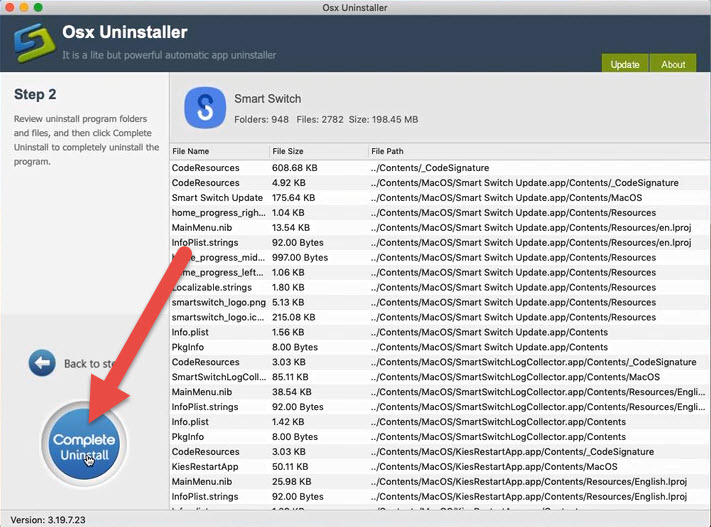The image size is (711, 527).
Task: Click the ../Contents/_CodeSignature path cell
Action: (430, 168)
